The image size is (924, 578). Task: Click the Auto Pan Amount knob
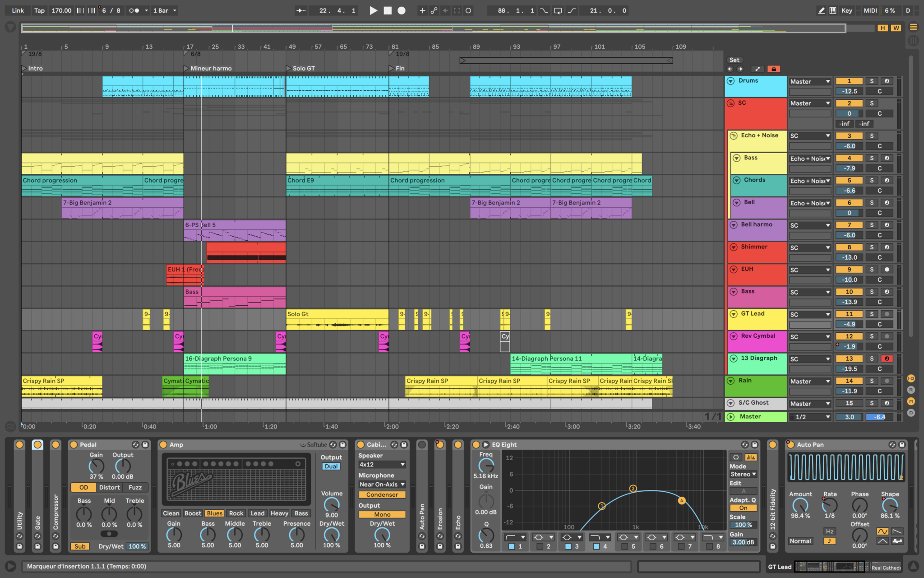800,505
